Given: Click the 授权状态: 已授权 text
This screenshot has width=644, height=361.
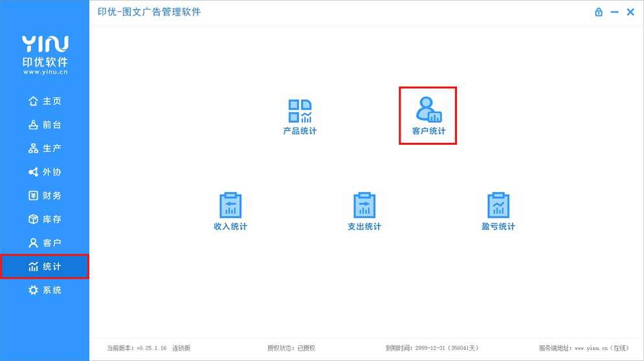Looking at the screenshot, I should tap(291, 348).
